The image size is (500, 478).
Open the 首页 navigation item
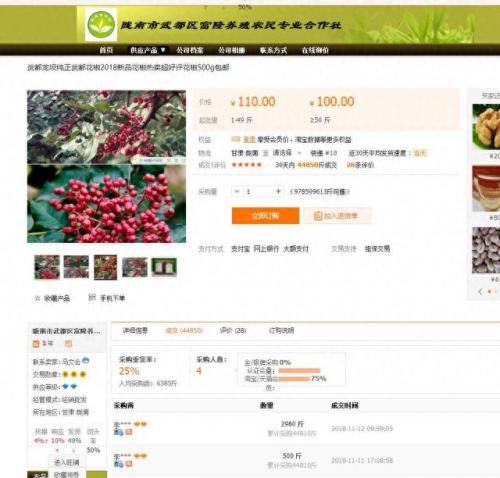tap(106, 50)
